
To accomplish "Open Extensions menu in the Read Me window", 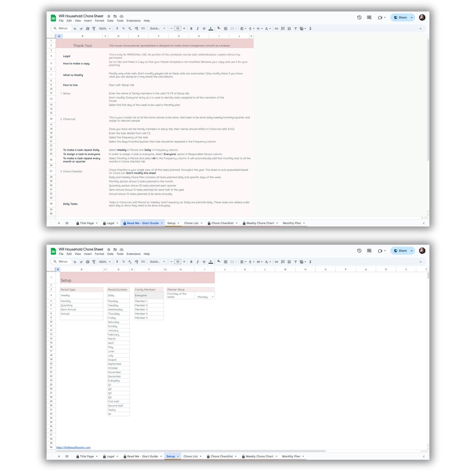I will 133,21.
